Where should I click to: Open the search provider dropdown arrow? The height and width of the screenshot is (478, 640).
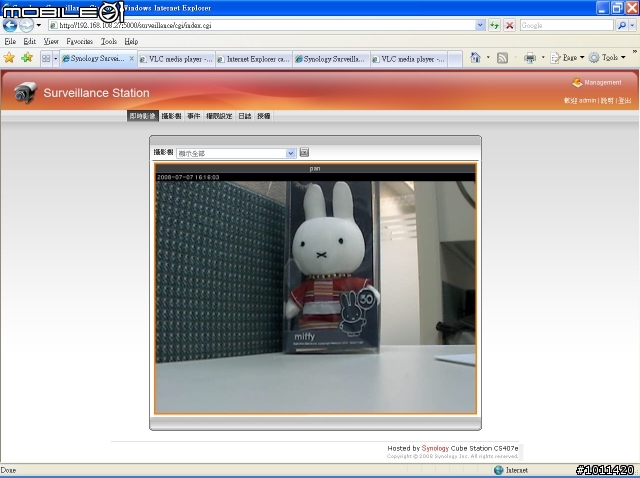point(632,25)
